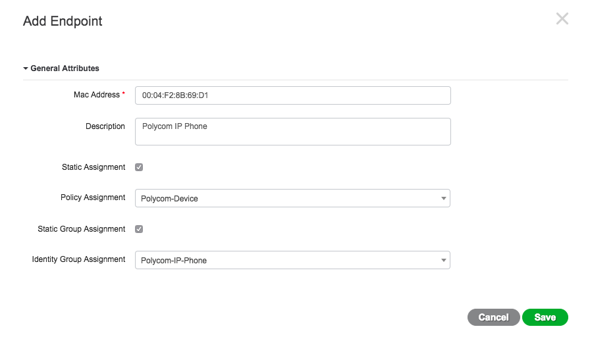Open the Identity Group Assignment combo box
The height and width of the screenshot is (364, 590).
click(286, 260)
